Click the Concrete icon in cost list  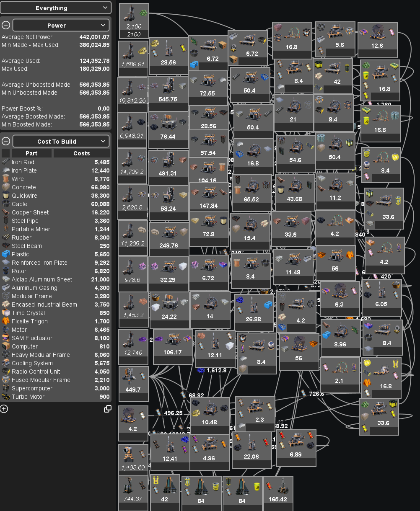[x=6, y=187]
